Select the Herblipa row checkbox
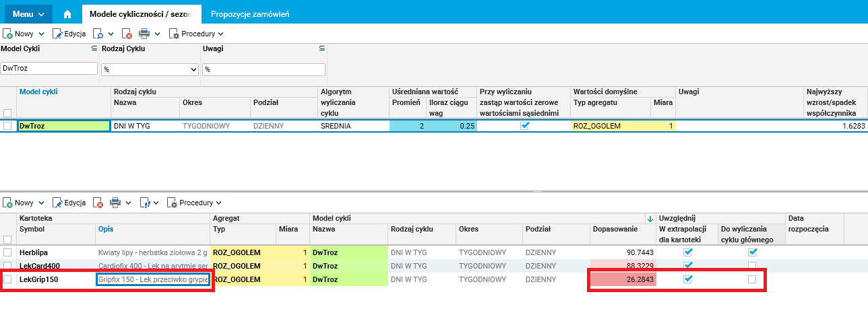Screen dimensions: 868x313 pyautogui.click(x=7, y=252)
